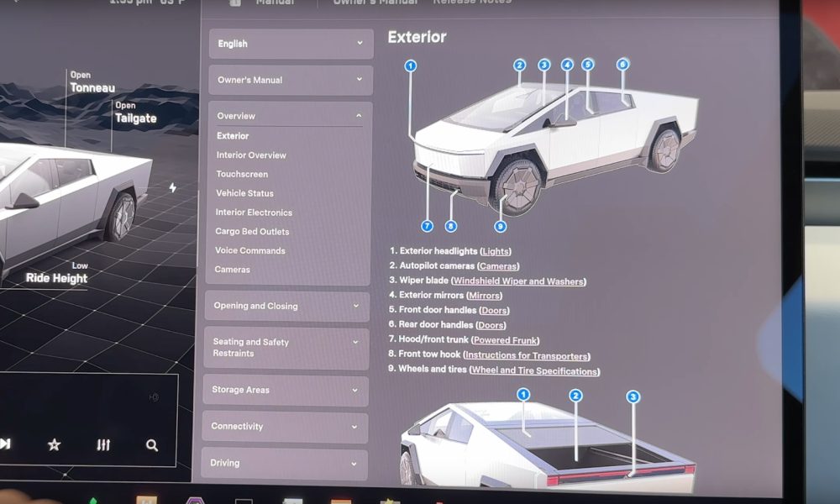Open the media equalizer settings icon

point(103,444)
